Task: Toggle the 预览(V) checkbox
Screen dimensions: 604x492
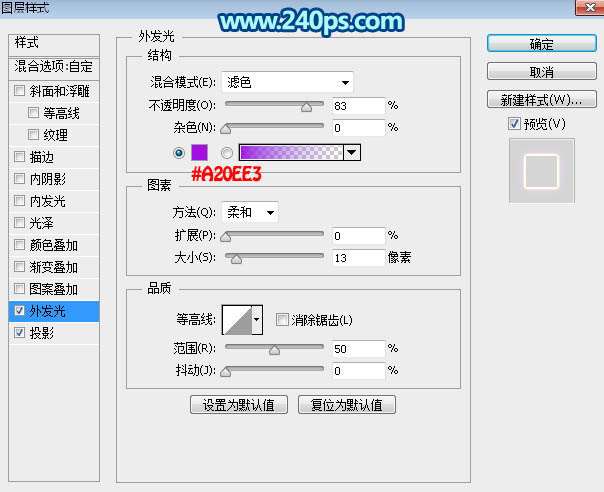Action: (514, 124)
